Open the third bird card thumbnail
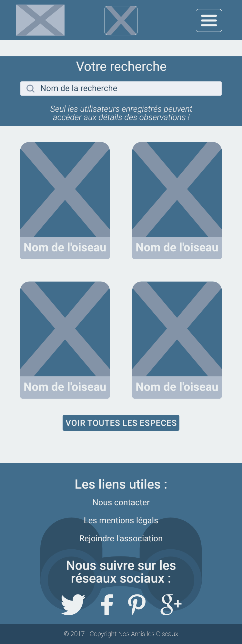This screenshot has height=644, width=242. 65,329
